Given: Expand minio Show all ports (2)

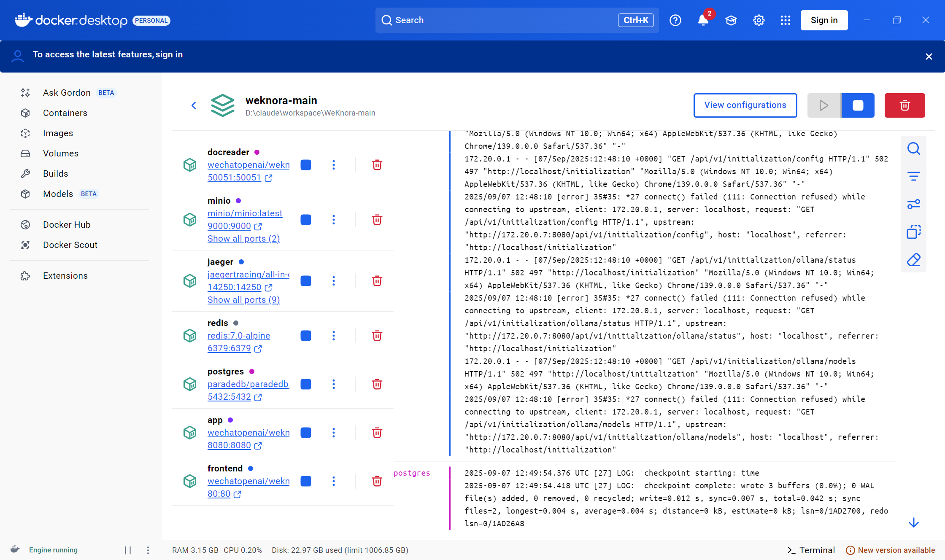Looking at the screenshot, I should tap(244, 239).
